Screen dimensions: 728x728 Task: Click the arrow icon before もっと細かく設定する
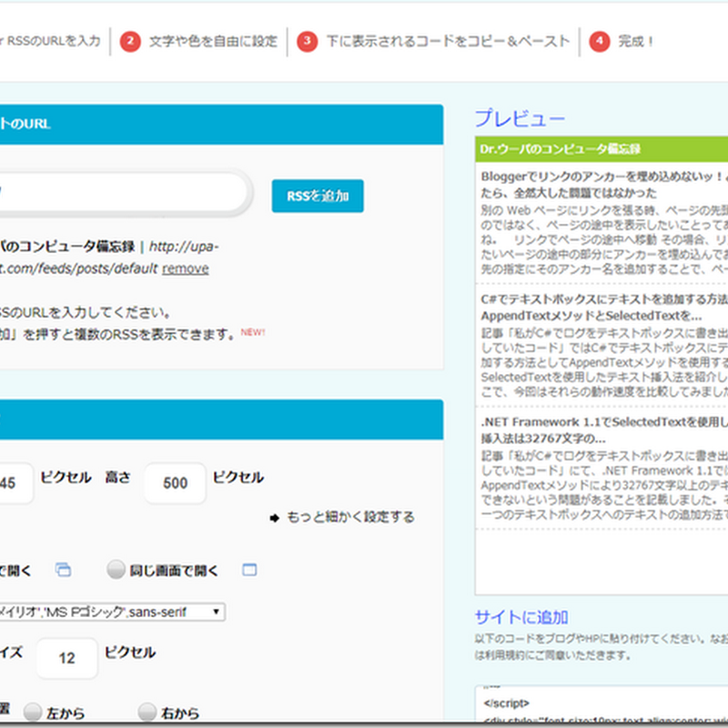(275, 518)
